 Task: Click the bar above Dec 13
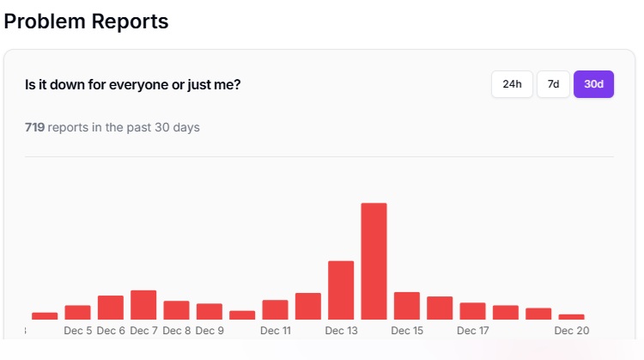click(x=341, y=290)
